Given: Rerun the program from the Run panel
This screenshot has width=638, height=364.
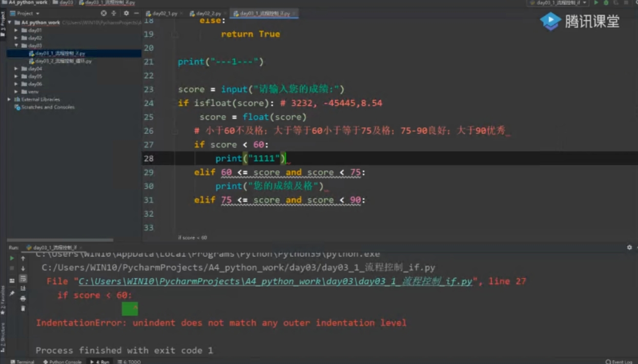Looking at the screenshot, I should [x=12, y=258].
